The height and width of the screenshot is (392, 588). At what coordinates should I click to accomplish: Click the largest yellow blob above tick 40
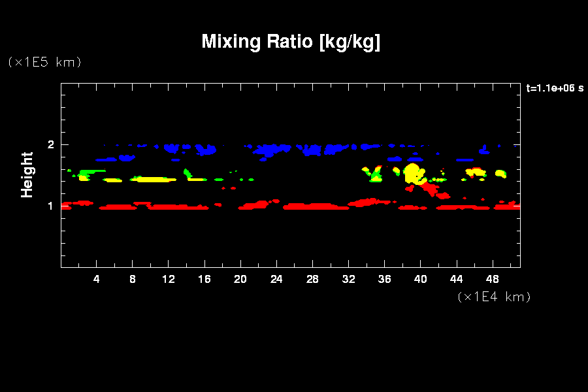coord(412,174)
